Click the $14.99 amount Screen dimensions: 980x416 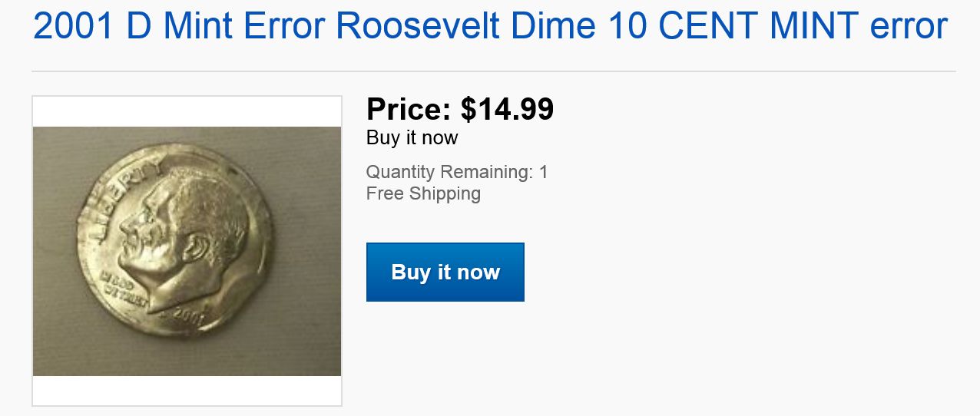pyautogui.click(x=507, y=109)
